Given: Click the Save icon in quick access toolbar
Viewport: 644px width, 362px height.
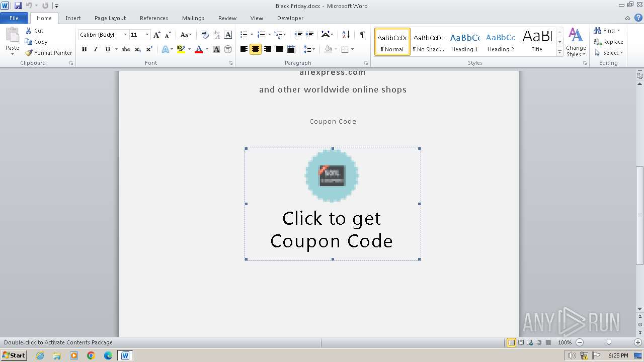Looking at the screenshot, I should pyautogui.click(x=18, y=6).
